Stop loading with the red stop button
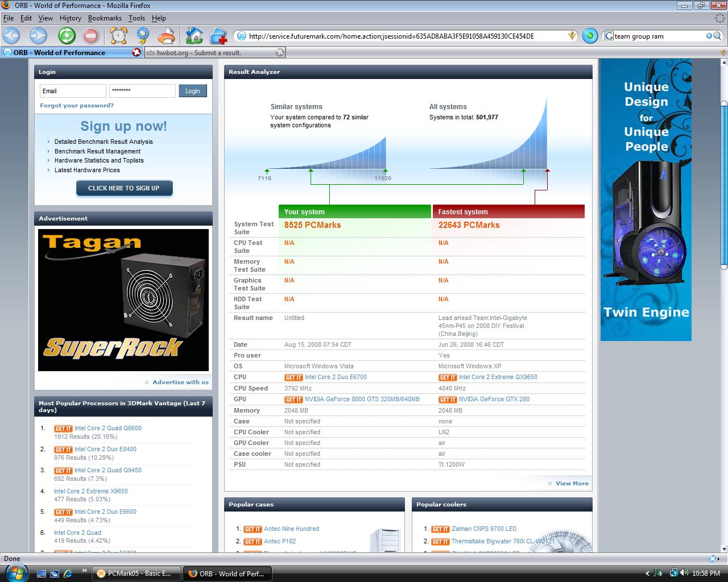Screen dimensions: 728x582 [90, 36]
